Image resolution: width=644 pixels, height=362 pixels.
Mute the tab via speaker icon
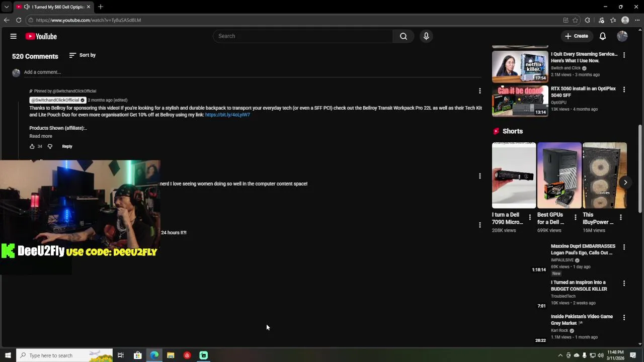[x=27, y=7]
